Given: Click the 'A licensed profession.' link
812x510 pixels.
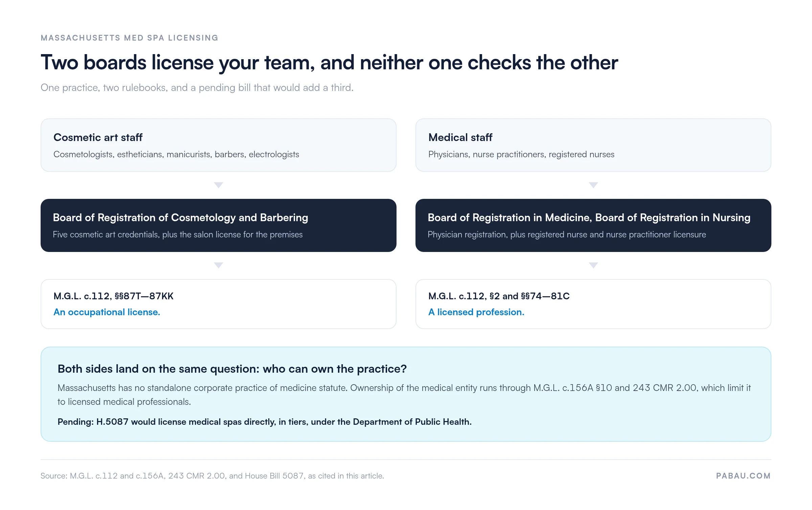Looking at the screenshot, I should [x=476, y=312].
